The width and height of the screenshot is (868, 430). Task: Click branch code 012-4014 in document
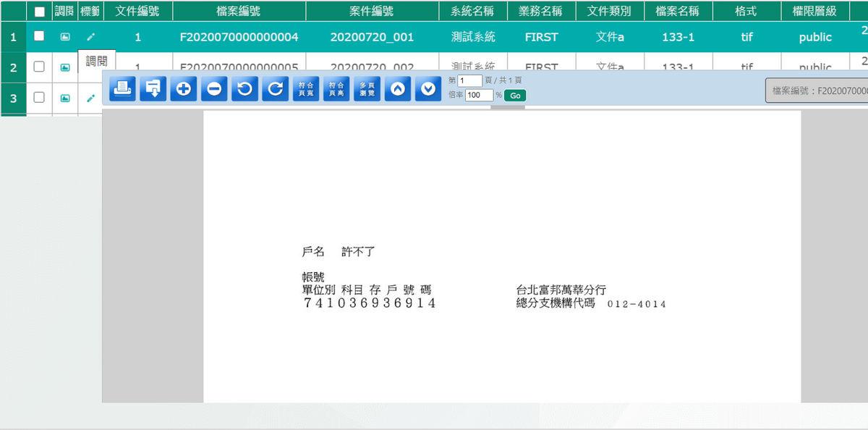coord(637,304)
